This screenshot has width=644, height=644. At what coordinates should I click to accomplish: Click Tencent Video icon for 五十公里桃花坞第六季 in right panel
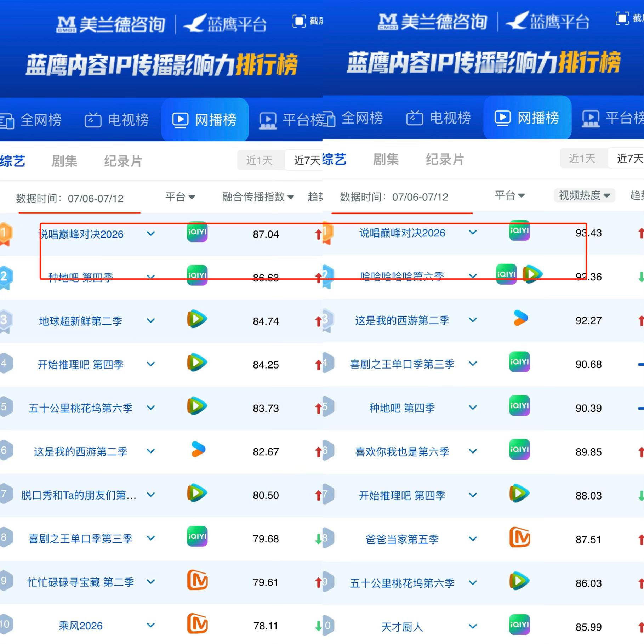tap(519, 581)
